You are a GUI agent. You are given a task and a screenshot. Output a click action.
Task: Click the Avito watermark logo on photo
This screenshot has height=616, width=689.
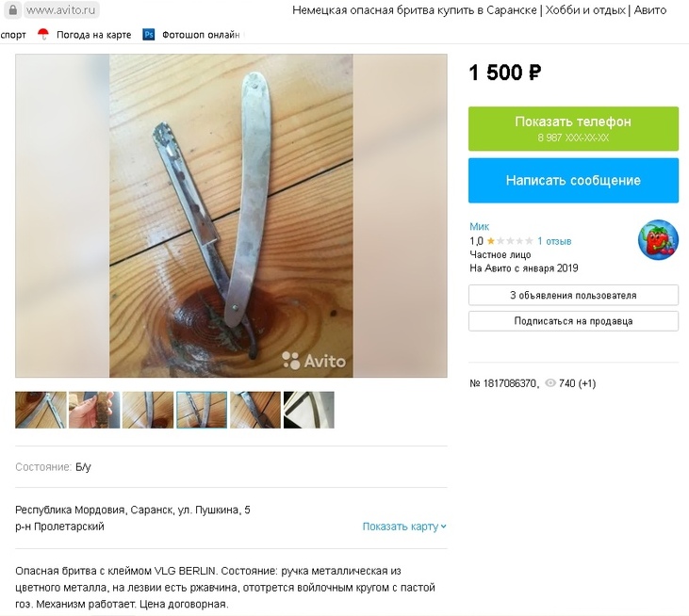point(314,361)
